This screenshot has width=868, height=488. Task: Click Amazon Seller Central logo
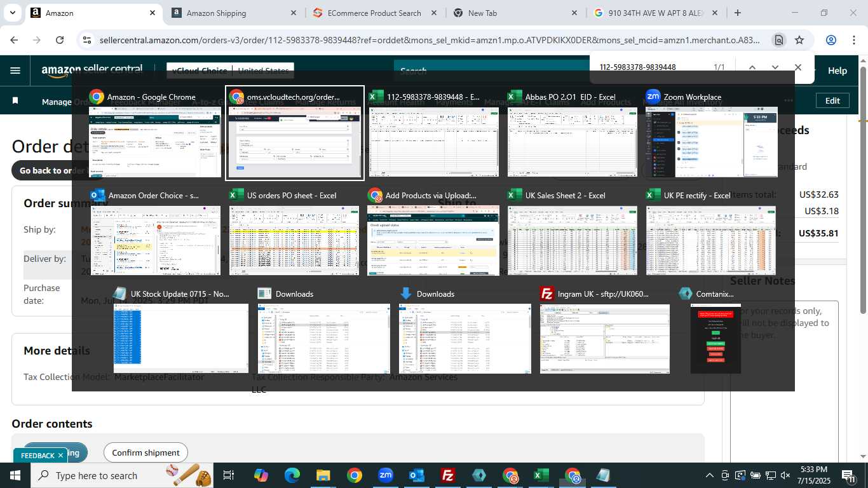[x=92, y=71]
